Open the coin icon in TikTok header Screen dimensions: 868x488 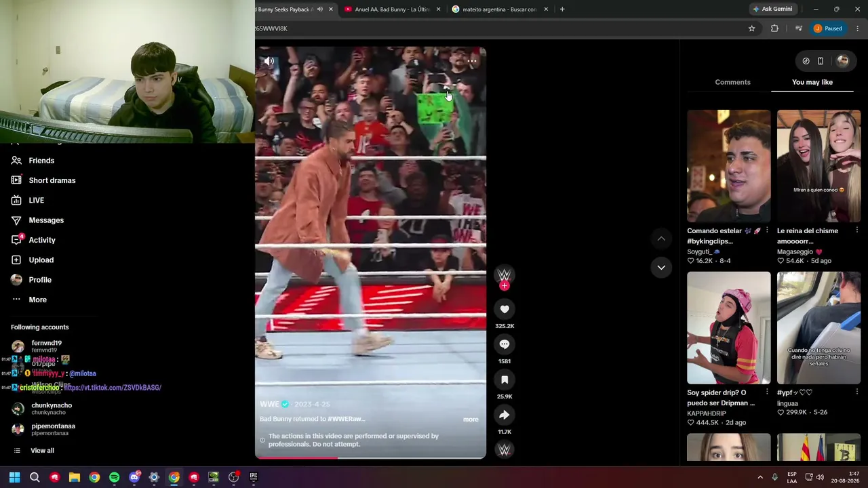pyautogui.click(x=806, y=61)
